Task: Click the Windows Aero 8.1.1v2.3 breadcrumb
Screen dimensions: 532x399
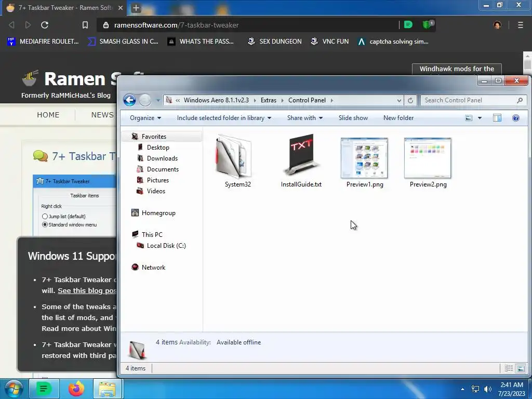Action: click(x=216, y=100)
